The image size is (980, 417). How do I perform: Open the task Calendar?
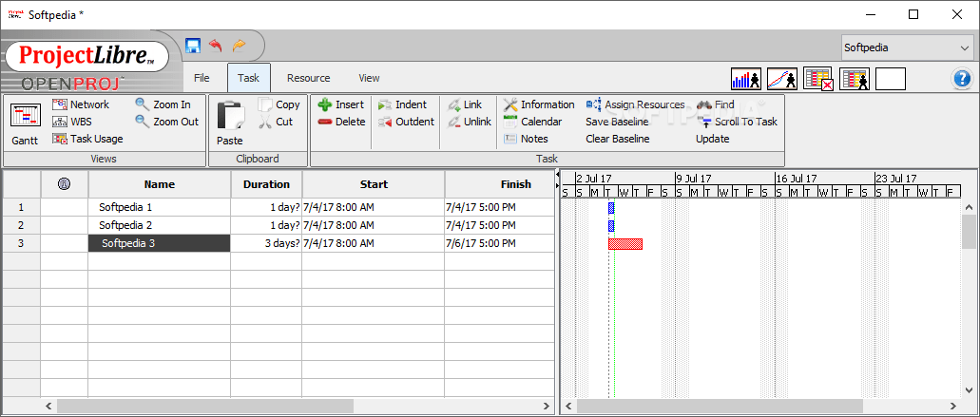(x=532, y=122)
